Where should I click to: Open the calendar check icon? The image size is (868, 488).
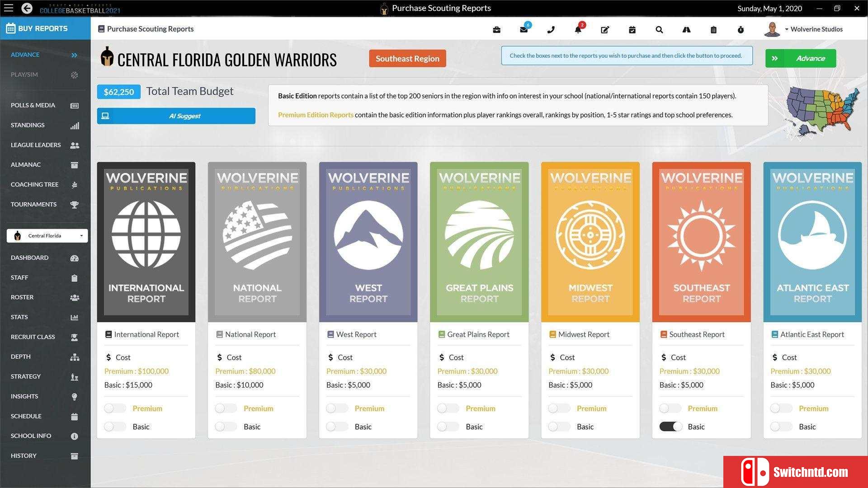pos(632,30)
